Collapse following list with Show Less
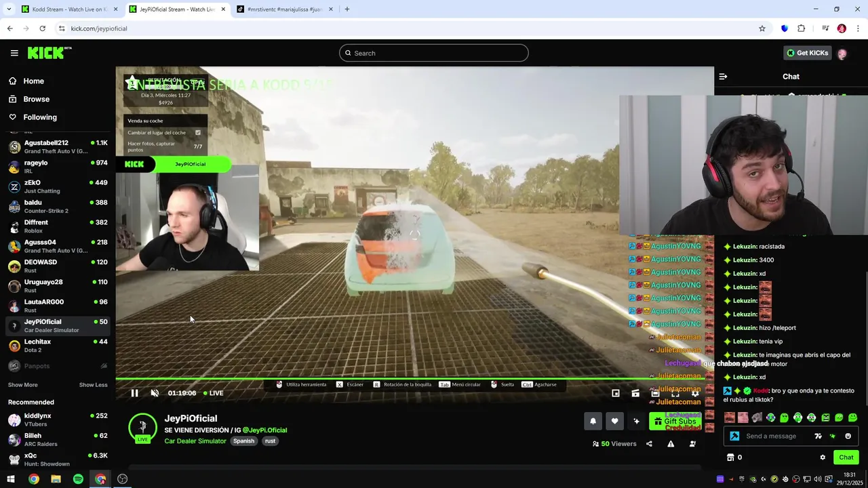868x488 pixels. [x=93, y=385]
